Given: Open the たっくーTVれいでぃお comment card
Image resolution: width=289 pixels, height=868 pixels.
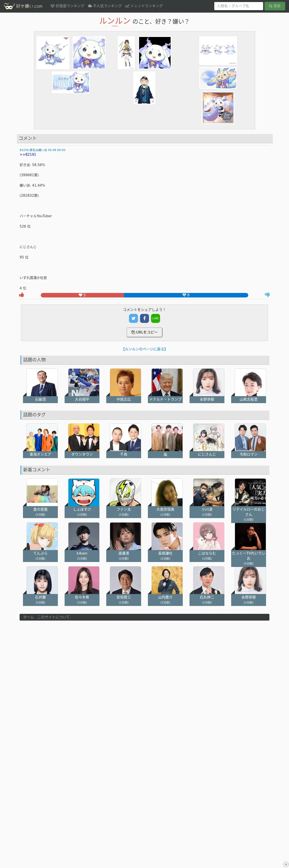Looking at the screenshot, I should coord(249,544).
